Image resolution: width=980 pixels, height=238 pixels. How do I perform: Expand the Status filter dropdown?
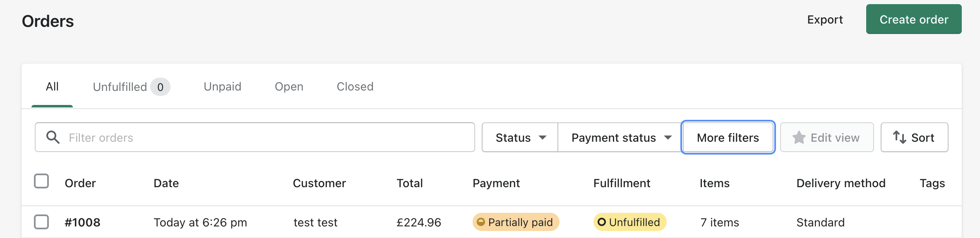point(520,138)
